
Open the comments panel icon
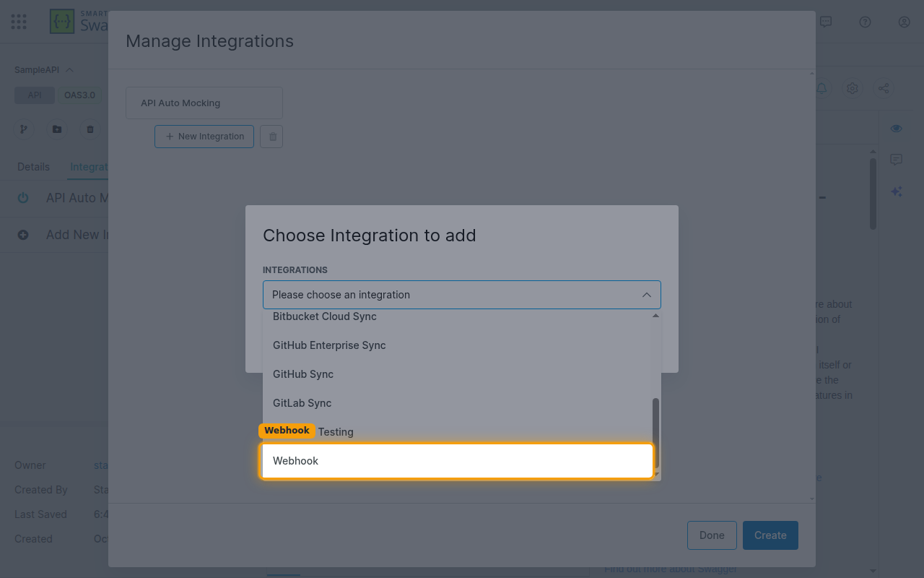[897, 160]
